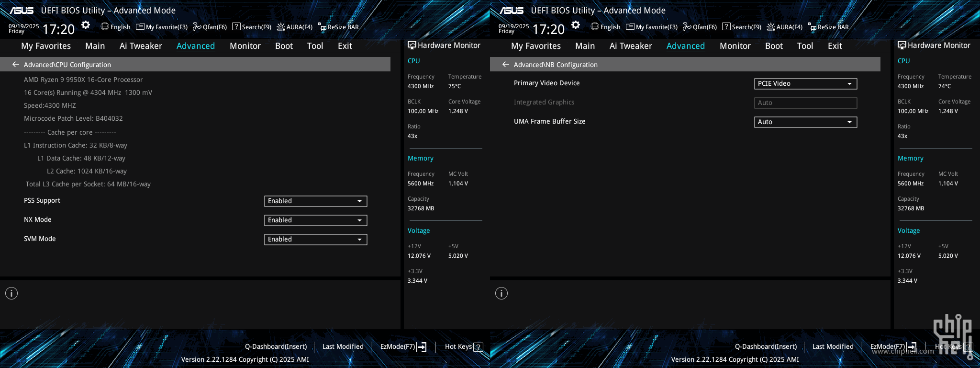Expand NX Mode dropdown
Viewport: 980px width, 368px height.
tap(316, 220)
